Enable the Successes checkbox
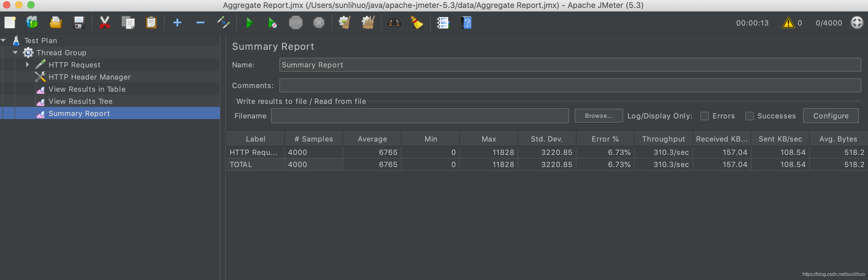 (749, 116)
